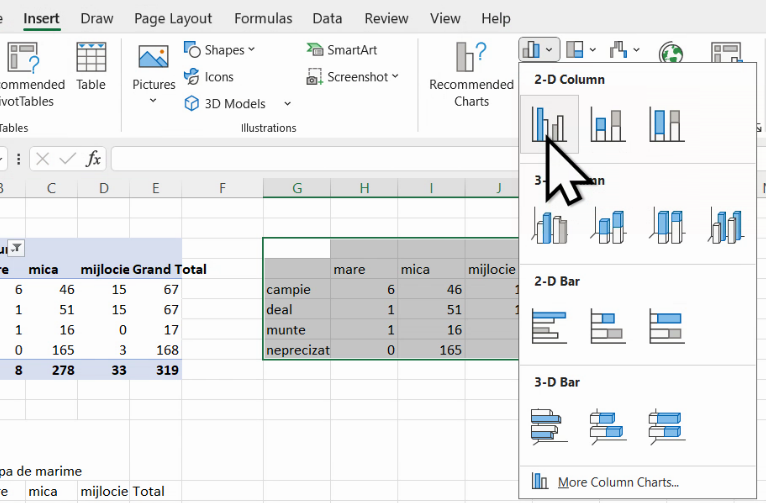Image resolution: width=766 pixels, height=503 pixels.
Task: Open the 3D Models dropdown arrow
Action: (x=287, y=104)
